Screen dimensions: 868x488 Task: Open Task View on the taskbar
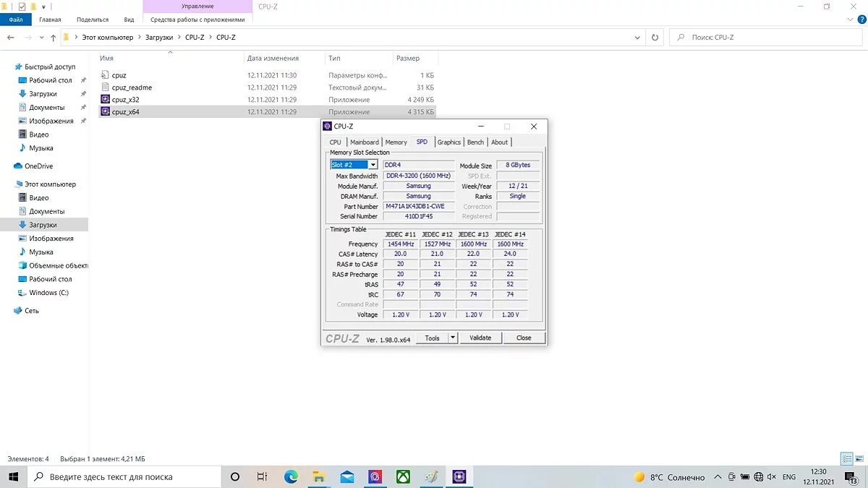(263, 477)
